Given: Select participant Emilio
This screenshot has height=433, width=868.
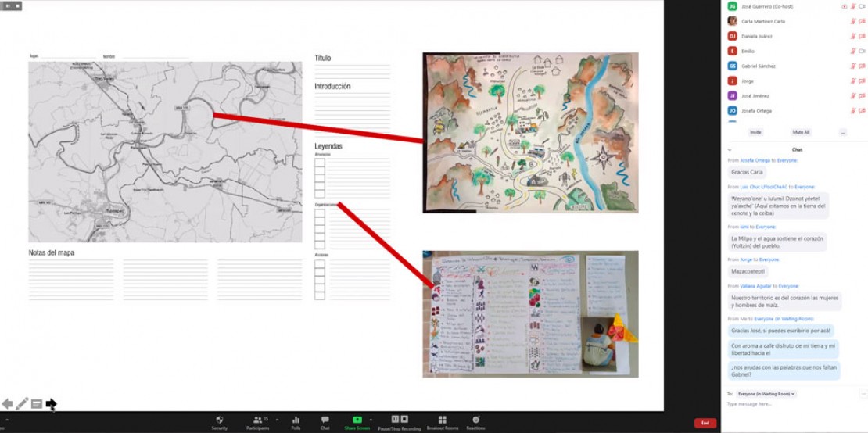Looking at the screenshot, I should point(795,51).
